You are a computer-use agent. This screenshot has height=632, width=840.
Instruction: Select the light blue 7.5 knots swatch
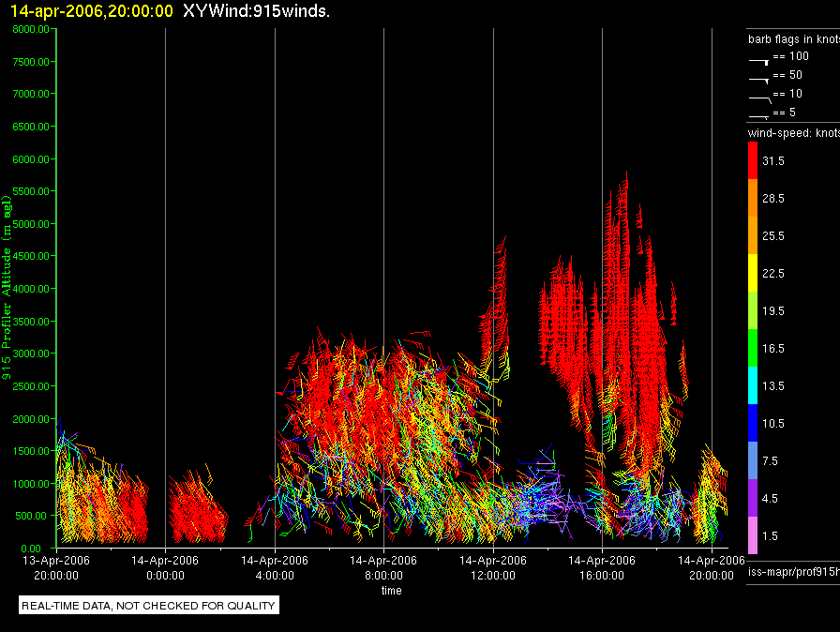(753, 460)
